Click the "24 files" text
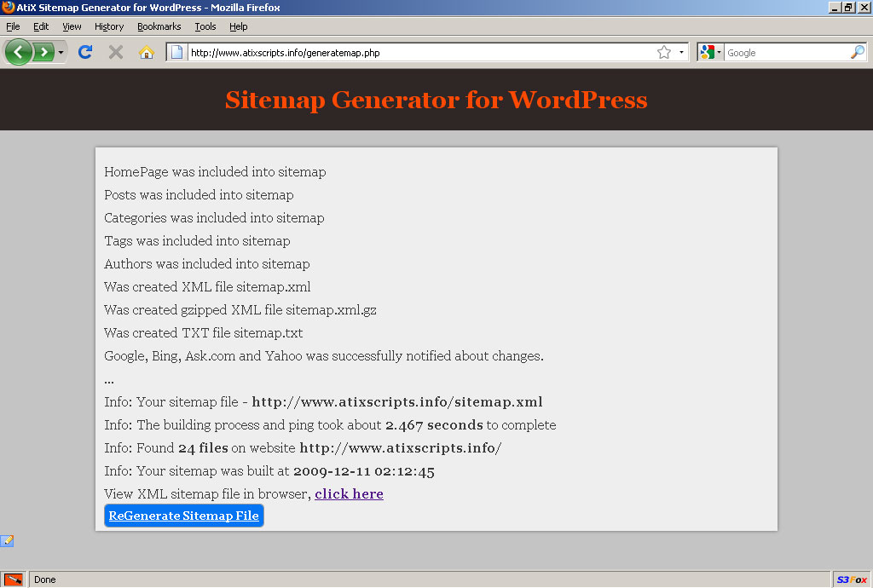Image resolution: width=873 pixels, height=588 pixels. pos(203,447)
